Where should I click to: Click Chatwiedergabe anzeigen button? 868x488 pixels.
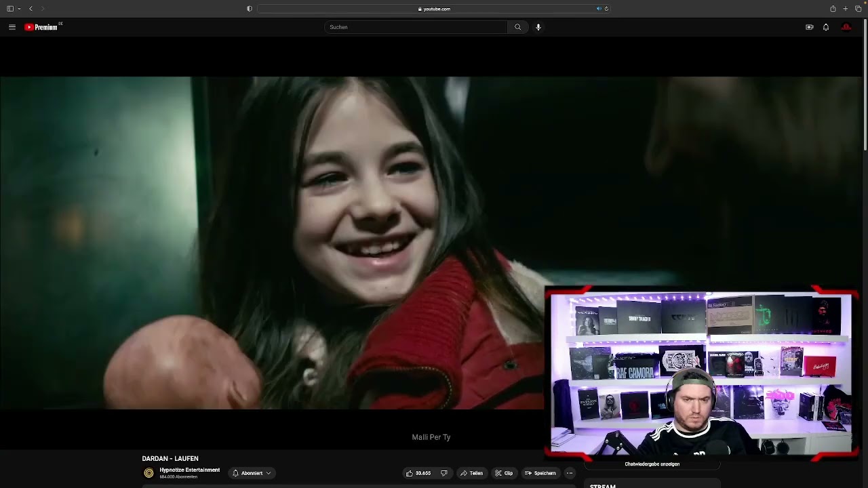[652, 464]
